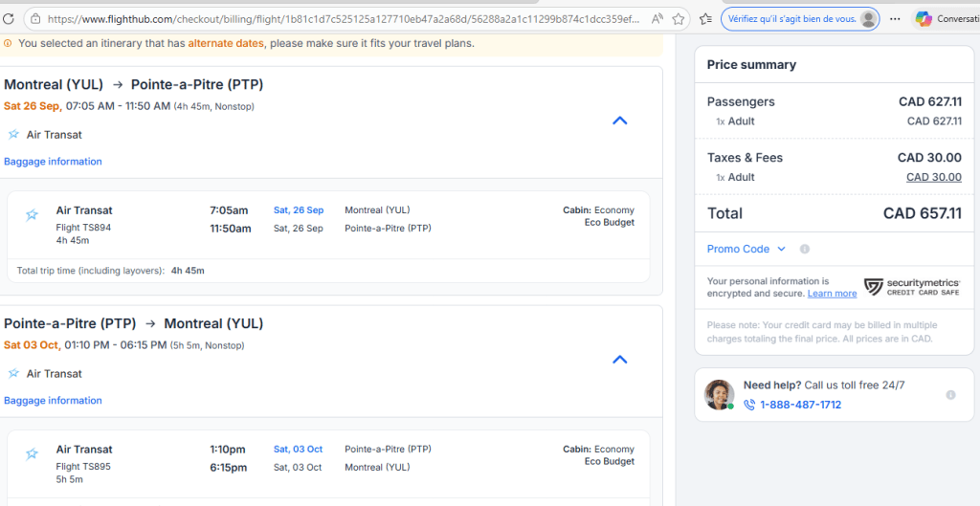The width and height of the screenshot is (980, 506).
Task: Reload the page with the refresh icon
Action: (x=9, y=19)
